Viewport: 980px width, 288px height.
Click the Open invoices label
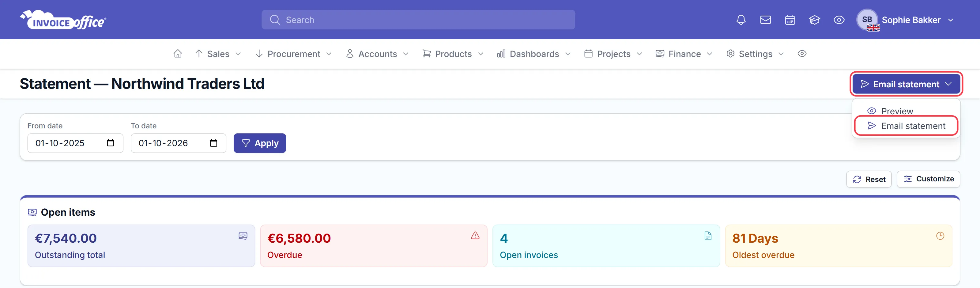529,255
